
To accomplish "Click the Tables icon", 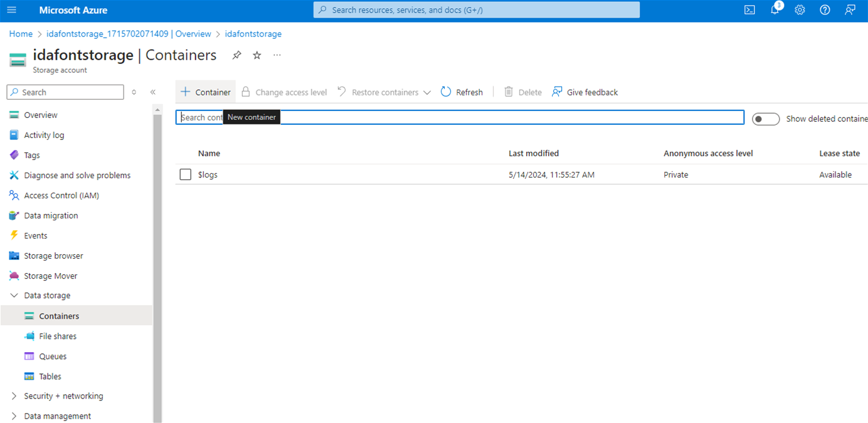I will coord(29,376).
